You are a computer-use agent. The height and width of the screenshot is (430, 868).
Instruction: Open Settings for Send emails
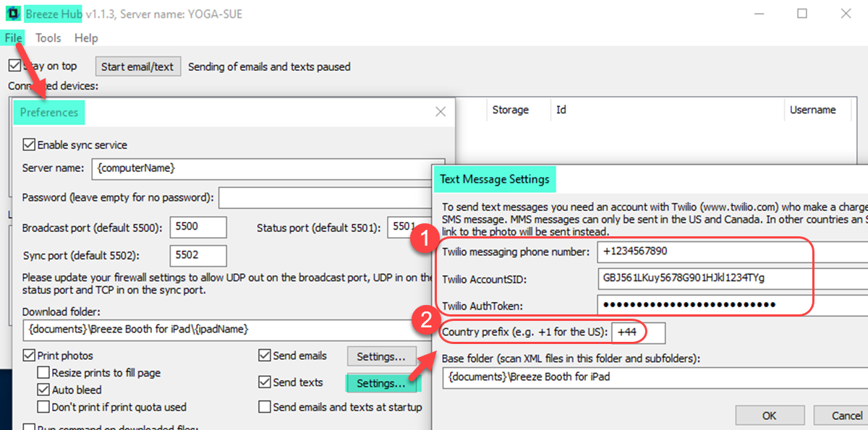tap(381, 356)
